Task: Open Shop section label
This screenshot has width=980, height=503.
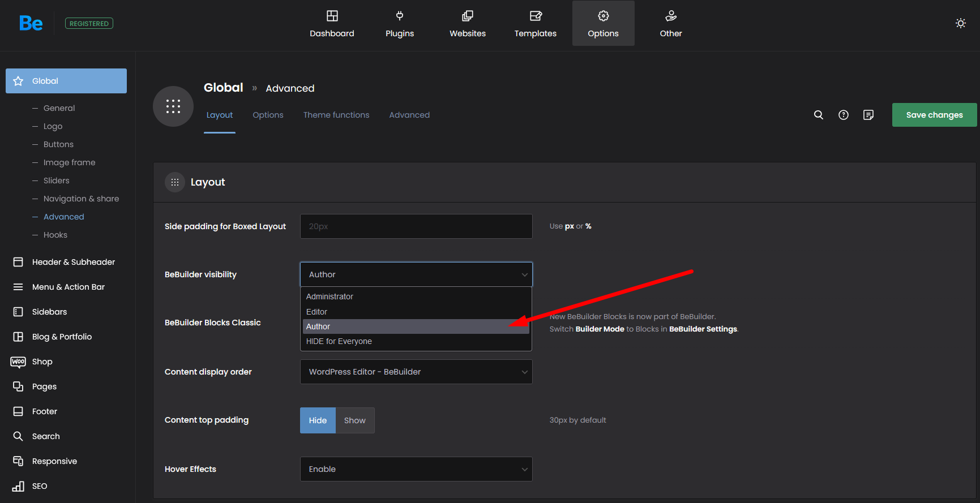Action: coord(42,362)
